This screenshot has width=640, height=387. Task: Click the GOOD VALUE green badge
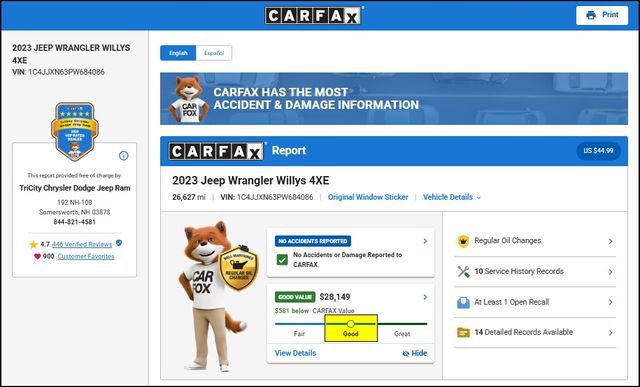(x=295, y=297)
